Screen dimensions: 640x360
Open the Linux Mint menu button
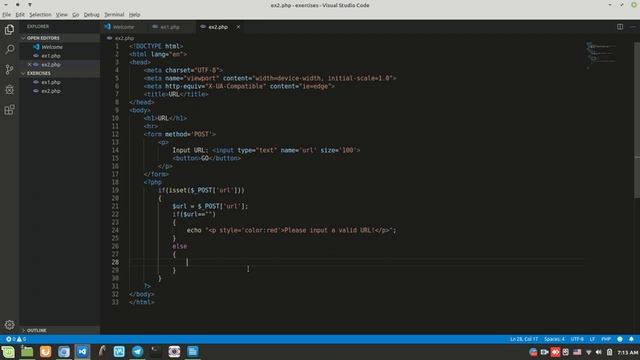coord(8,351)
